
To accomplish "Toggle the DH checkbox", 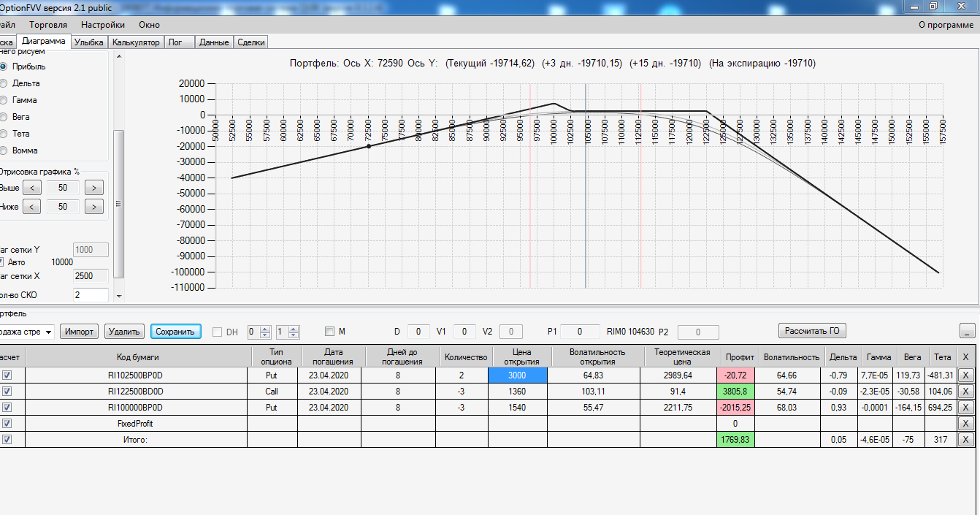I will [x=217, y=332].
